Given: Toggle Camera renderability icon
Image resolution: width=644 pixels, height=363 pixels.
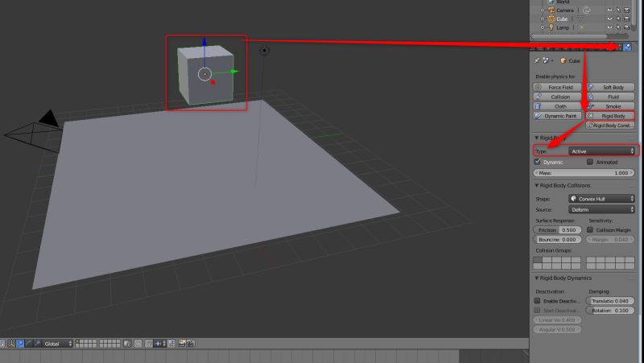Looking at the screenshot, I should [627, 10].
